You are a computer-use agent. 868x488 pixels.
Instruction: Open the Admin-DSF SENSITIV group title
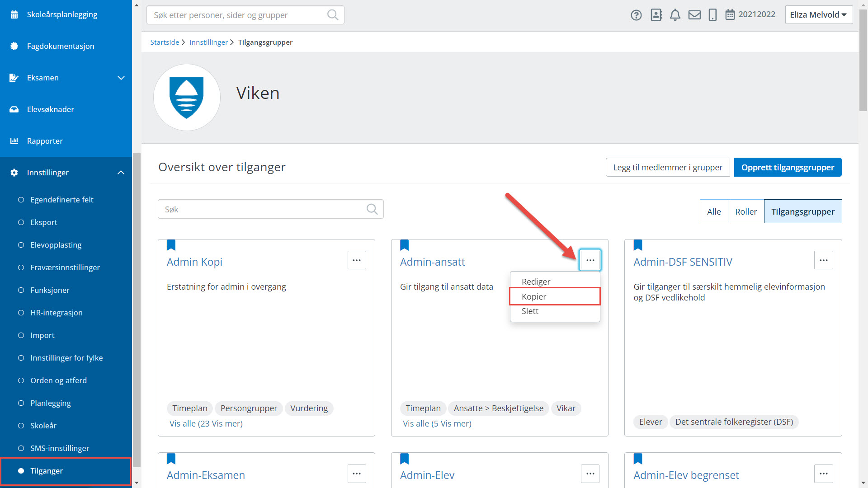click(x=683, y=262)
